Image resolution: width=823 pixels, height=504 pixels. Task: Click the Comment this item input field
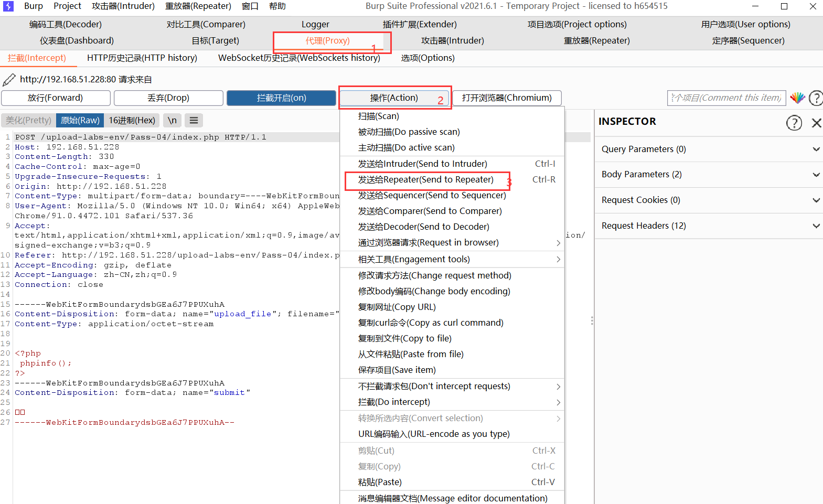(x=726, y=98)
